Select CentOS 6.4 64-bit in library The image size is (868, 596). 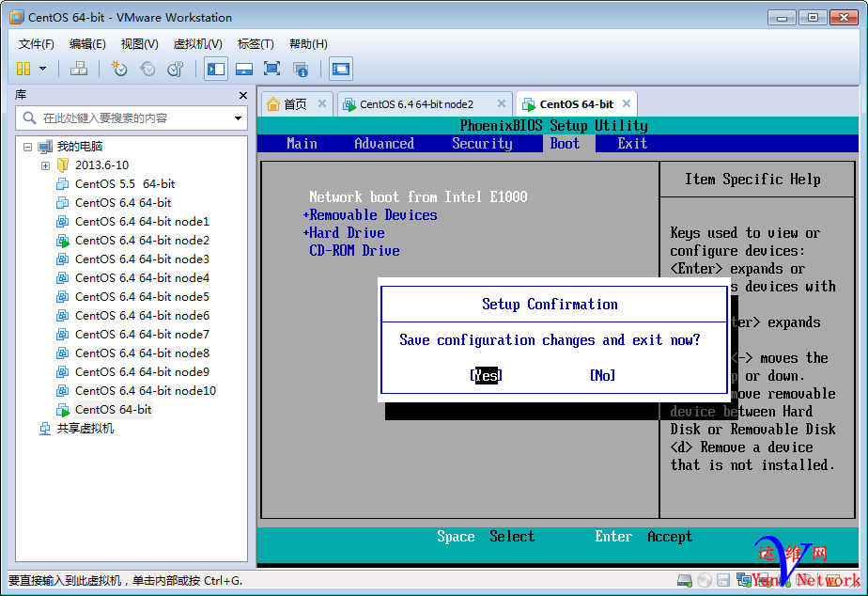123,203
